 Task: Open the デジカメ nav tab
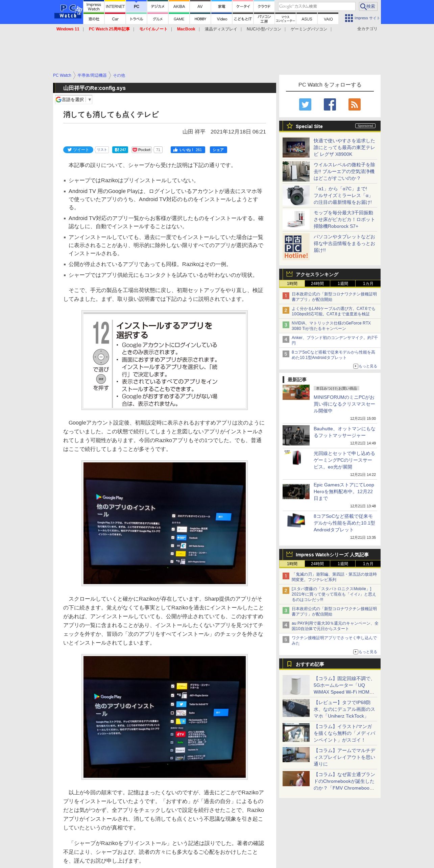coord(158,7)
